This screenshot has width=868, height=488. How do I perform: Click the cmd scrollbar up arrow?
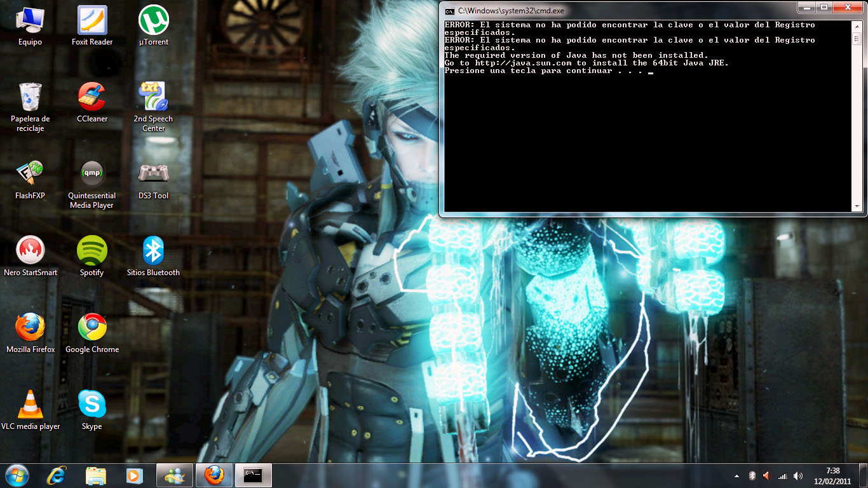[x=857, y=25]
